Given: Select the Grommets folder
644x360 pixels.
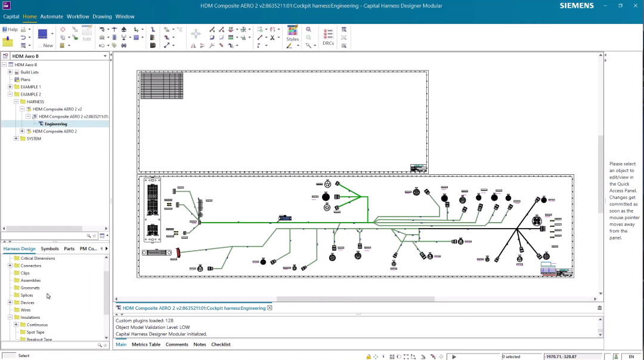Looking at the screenshot, I should click(30, 288).
